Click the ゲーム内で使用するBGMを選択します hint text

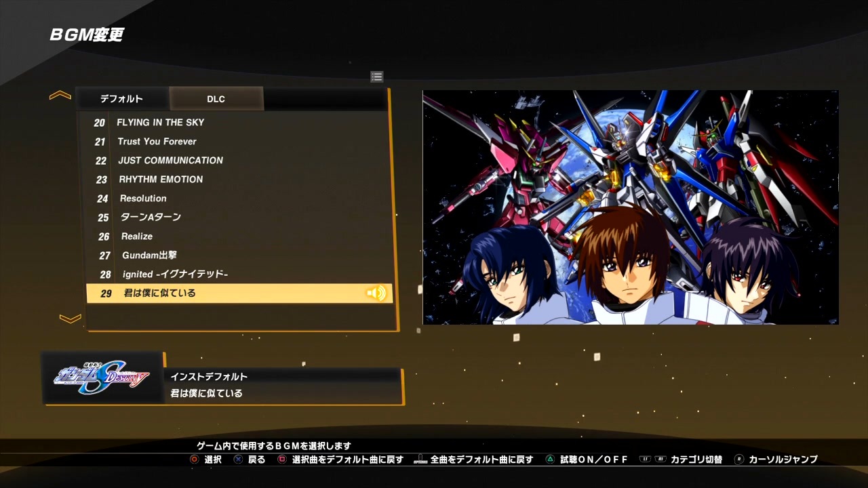274,446
